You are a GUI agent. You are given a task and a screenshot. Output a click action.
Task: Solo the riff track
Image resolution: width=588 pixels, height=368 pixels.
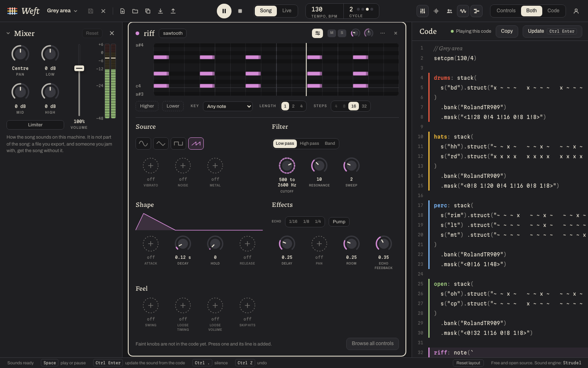(342, 33)
